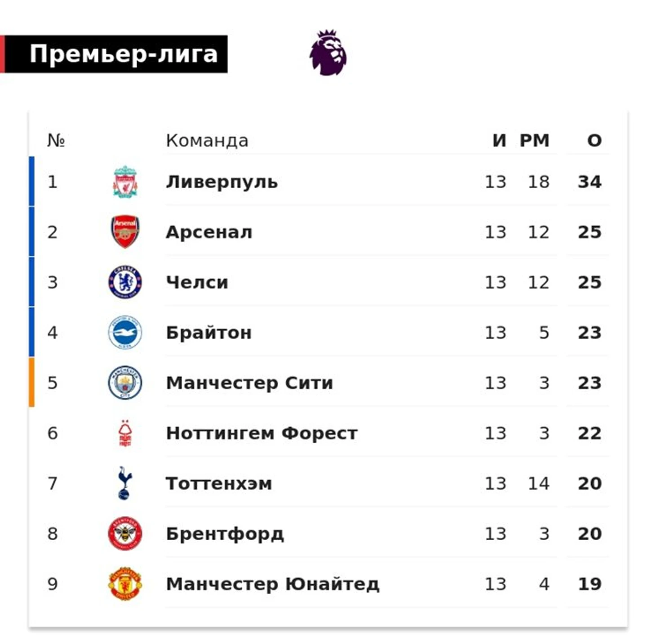Click the Arsenal club crest
This screenshot has height=644, width=656.
click(125, 232)
